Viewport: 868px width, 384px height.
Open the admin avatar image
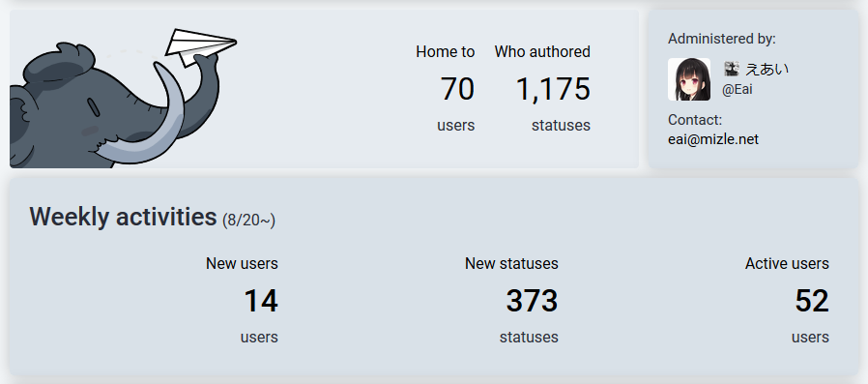pyautogui.click(x=689, y=79)
